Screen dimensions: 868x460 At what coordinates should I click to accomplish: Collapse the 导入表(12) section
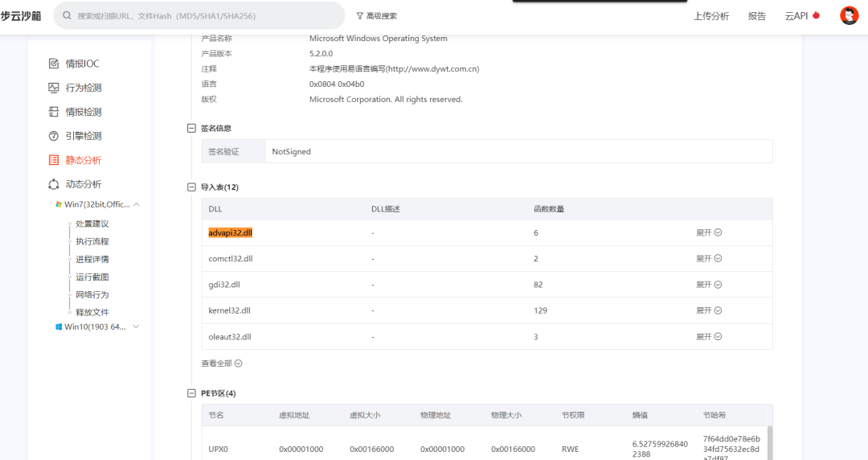[x=191, y=187]
